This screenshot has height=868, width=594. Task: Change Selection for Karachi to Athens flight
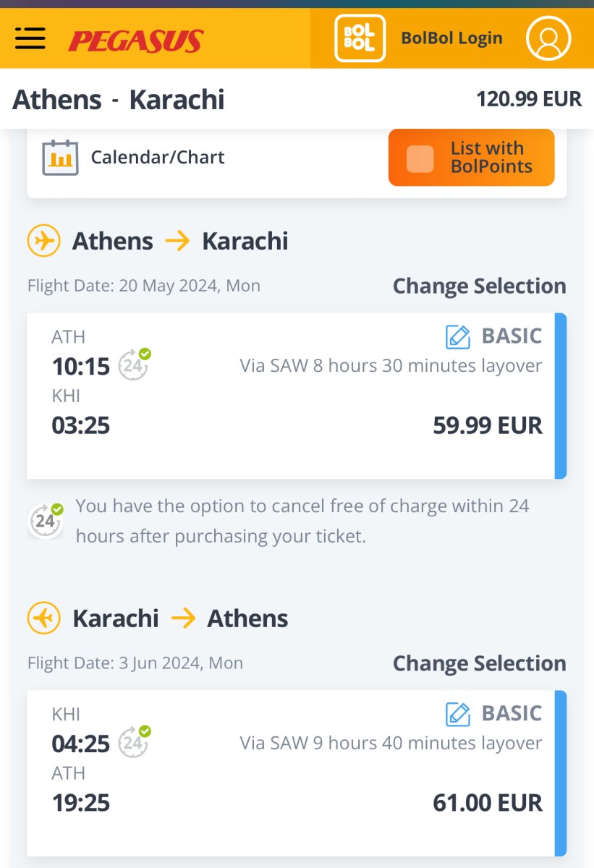tap(479, 664)
